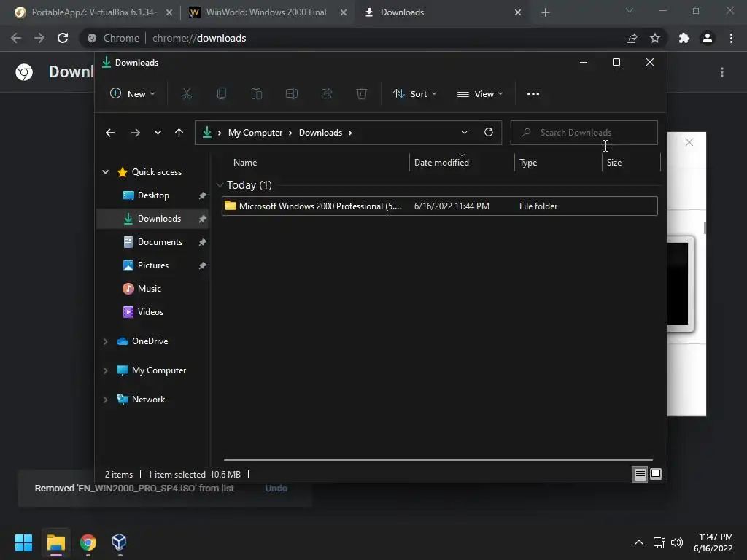Select Microsoft Windows 2000 Professional folder
Viewport: 747px width, 560px height.
point(440,206)
